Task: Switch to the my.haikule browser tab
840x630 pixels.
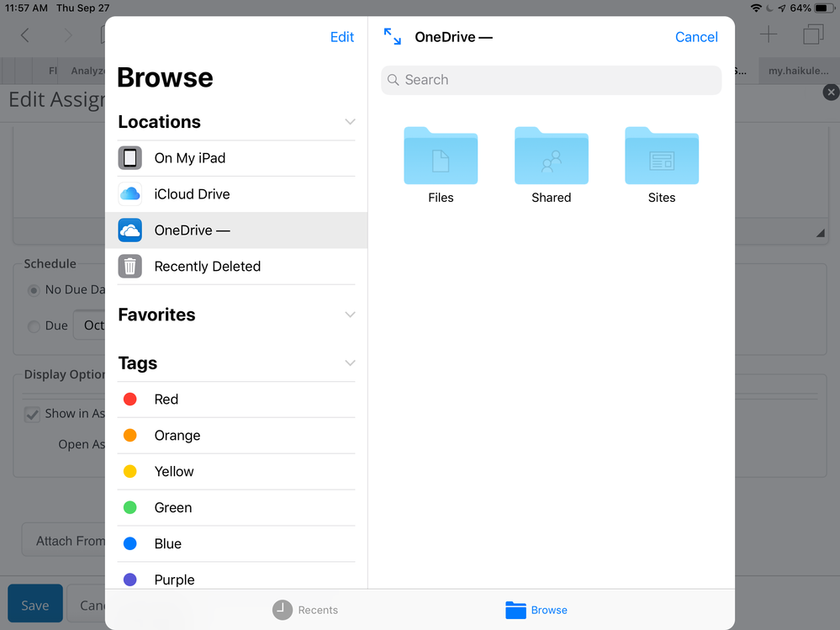Action: click(x=797, y=71)
